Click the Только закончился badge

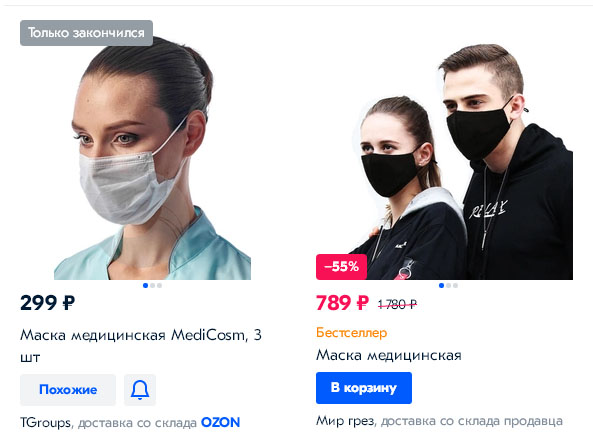coord(87,33)
